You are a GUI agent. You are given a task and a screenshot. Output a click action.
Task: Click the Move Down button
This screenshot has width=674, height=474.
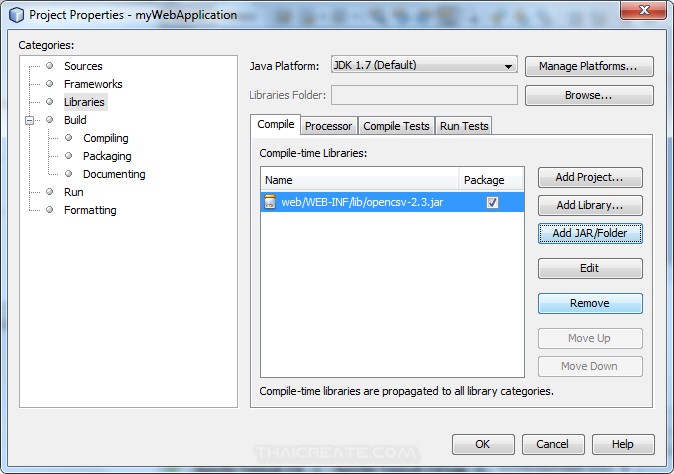pos(590,366)
